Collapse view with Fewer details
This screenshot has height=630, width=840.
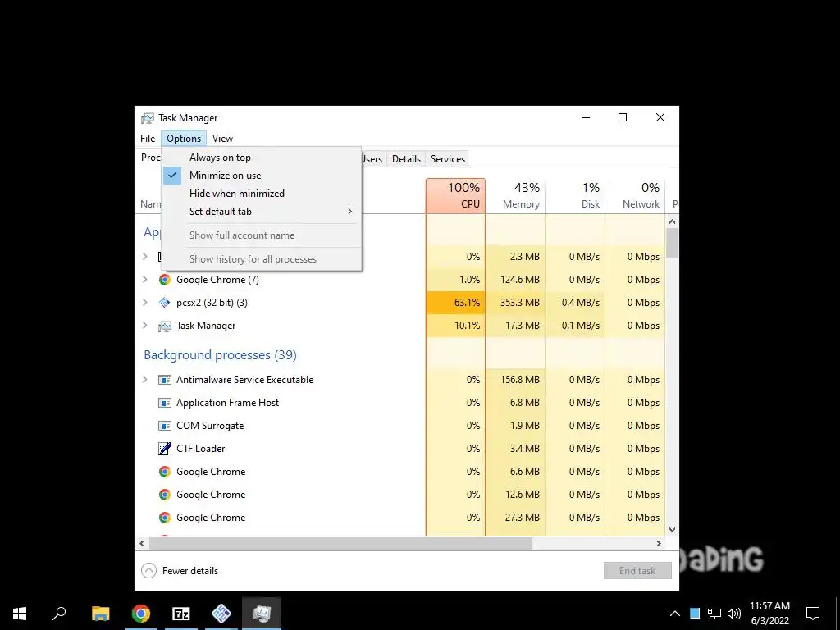point(180,571)
